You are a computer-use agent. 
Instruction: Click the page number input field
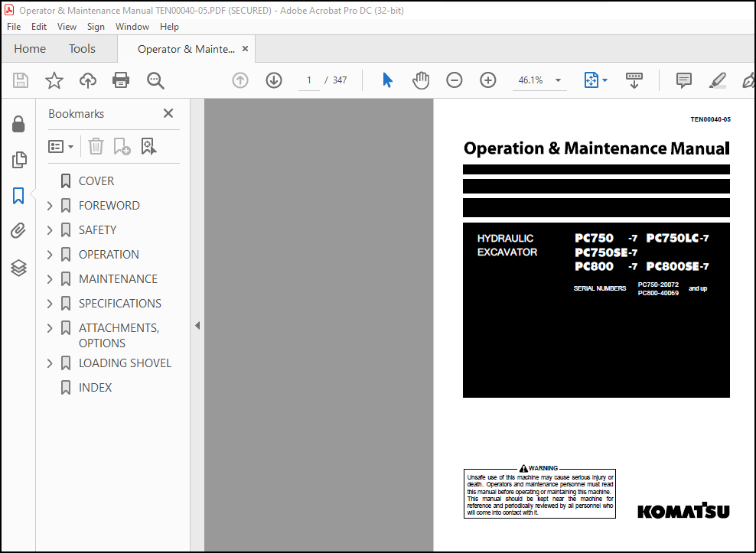point(309,80)
